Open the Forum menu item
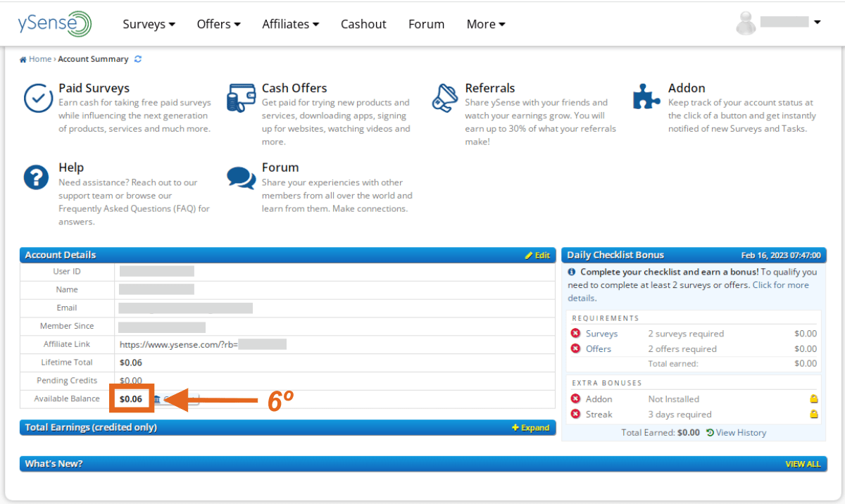This screenshot has width=845, height=504. [426, 24]
